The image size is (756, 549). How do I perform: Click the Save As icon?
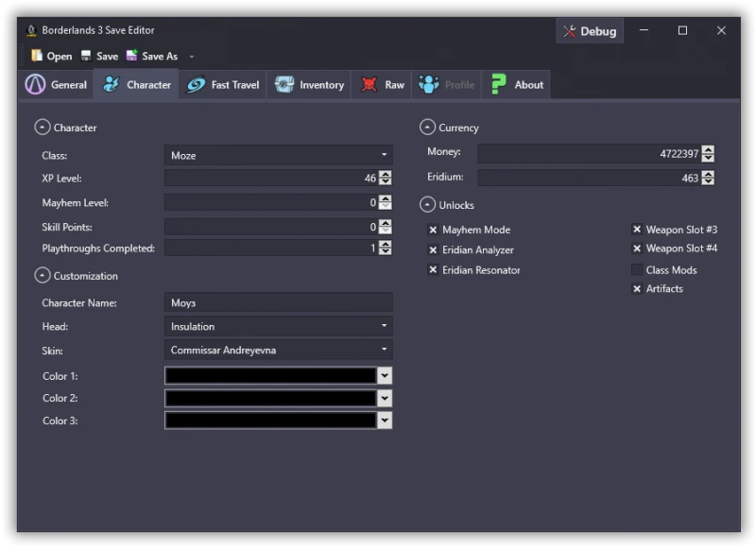click(x=132, y=57)
